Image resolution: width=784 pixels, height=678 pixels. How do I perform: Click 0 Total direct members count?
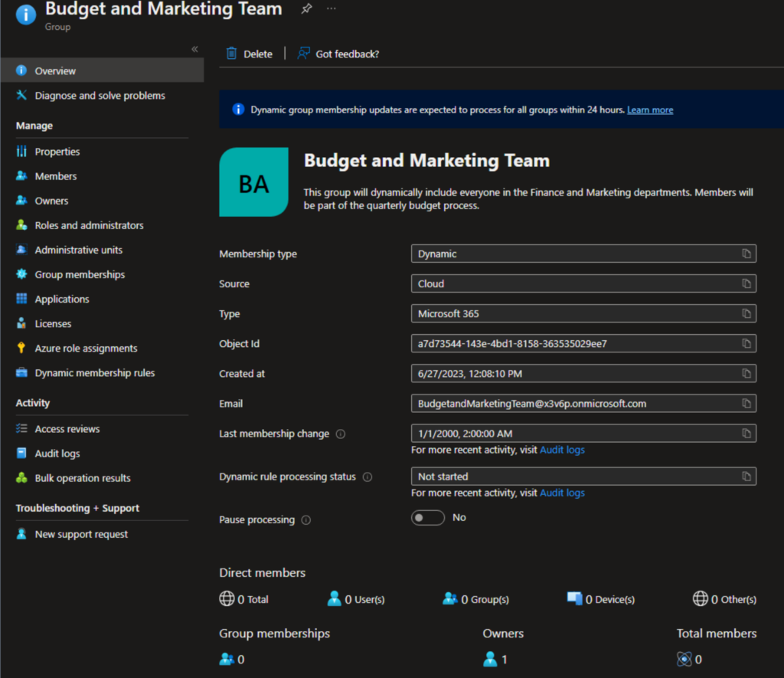(x=243, y=599)
